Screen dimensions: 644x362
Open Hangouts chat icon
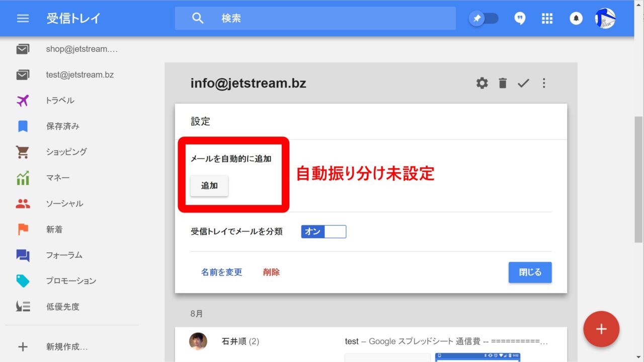coord(520,19)
